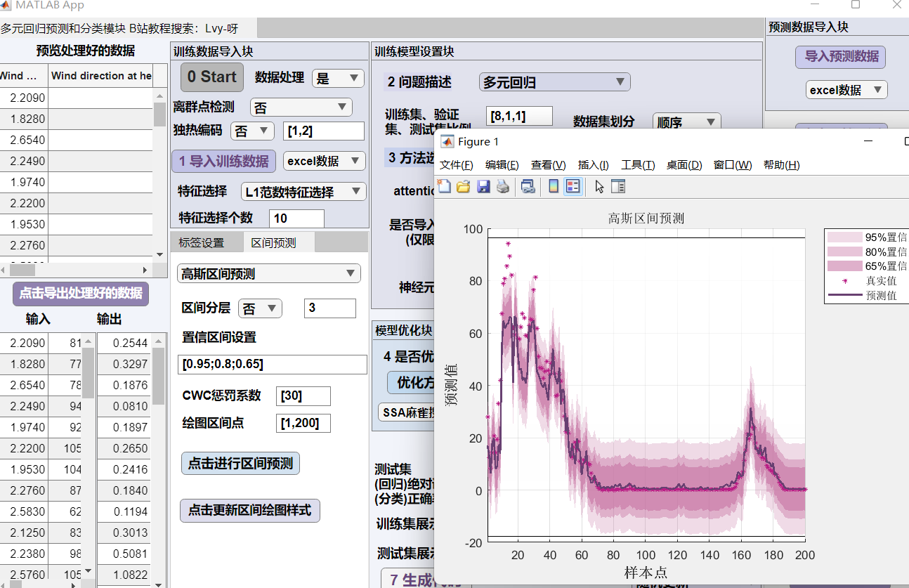Expand the 离群点检测 dropdown
909x588 pixels.
tap(301, 107)
